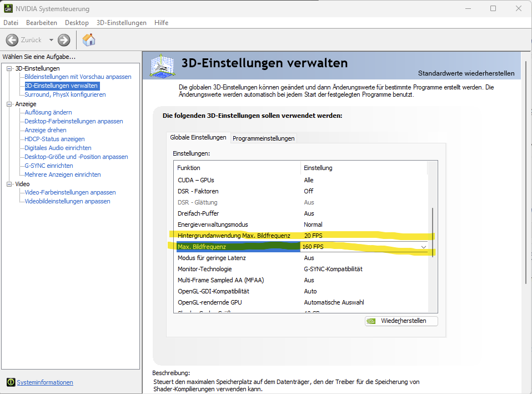The width and height of the screenshot is (532, 394).
Task: Collapse the Anzeige tree node
Action: point(9,104)
